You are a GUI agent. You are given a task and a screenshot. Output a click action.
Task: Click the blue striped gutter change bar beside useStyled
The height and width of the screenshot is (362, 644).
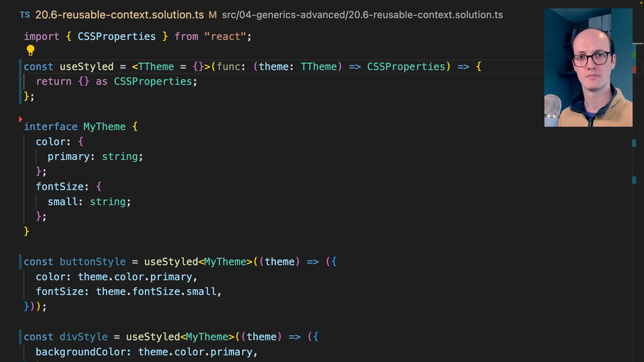click(21, 81)
